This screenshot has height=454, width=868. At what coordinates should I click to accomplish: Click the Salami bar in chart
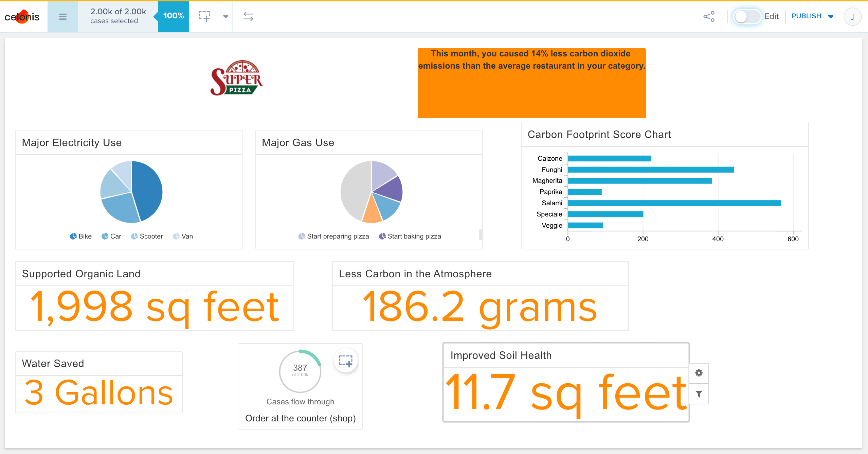[674, 203]
